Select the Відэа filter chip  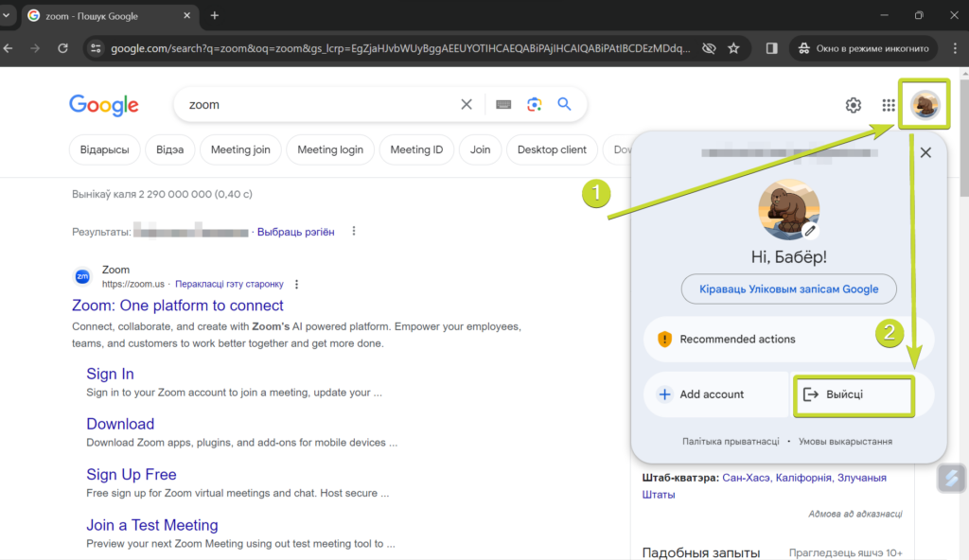(x=170, y=149)
